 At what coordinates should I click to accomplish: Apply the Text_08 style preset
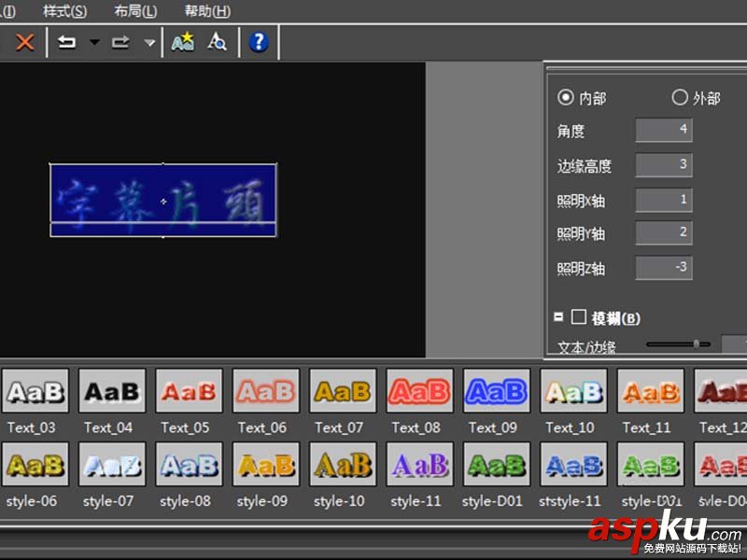tap(417, 392)
